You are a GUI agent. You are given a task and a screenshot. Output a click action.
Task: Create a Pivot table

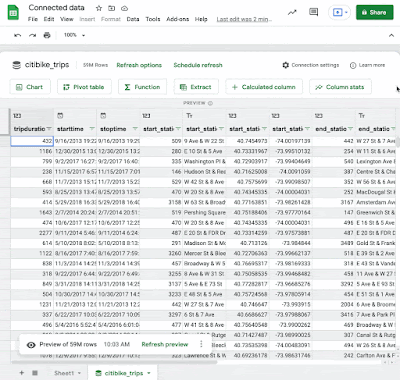[84, 87]
